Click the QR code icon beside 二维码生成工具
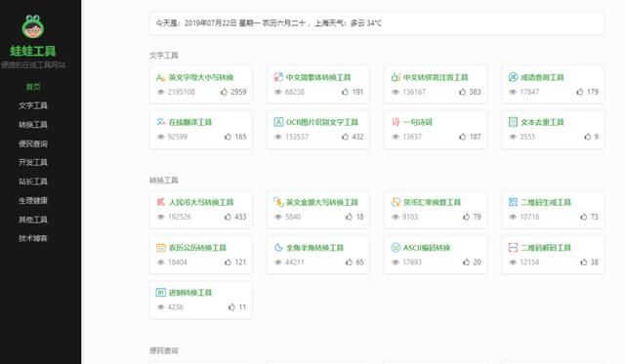The image size is (625, 364). click(513, 202)
